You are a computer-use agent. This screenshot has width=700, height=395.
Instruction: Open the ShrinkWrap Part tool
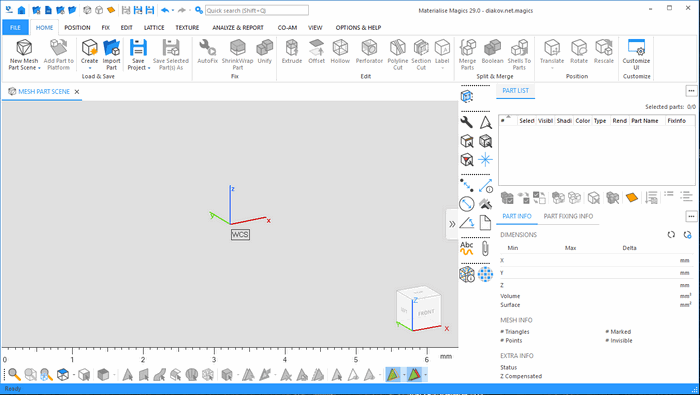click(238, 54)
